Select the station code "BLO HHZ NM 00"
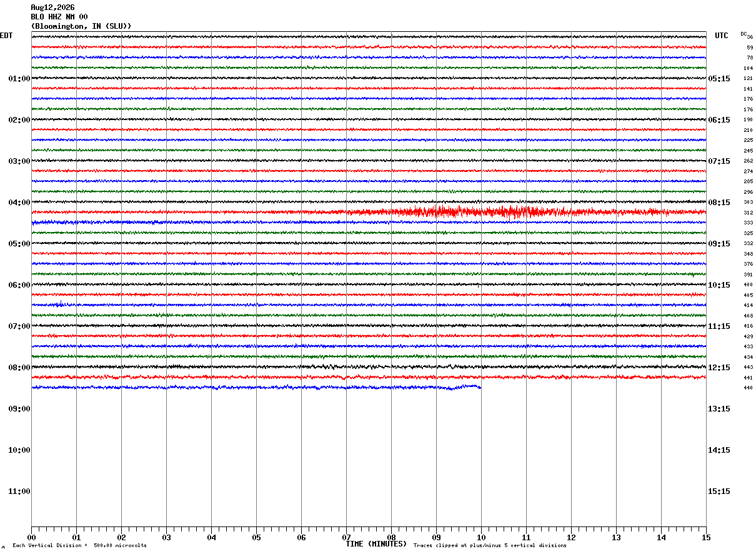 coord(59,17)
